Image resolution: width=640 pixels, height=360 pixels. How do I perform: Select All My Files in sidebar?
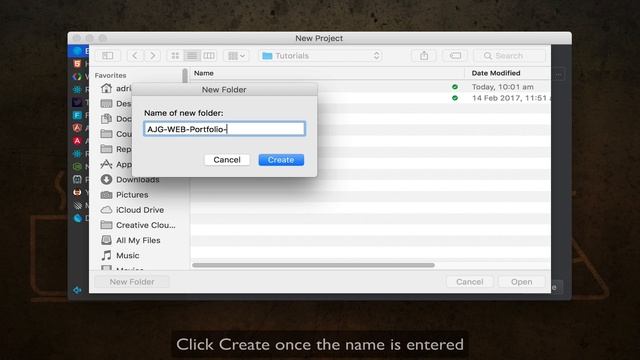(x=130, y=240)
